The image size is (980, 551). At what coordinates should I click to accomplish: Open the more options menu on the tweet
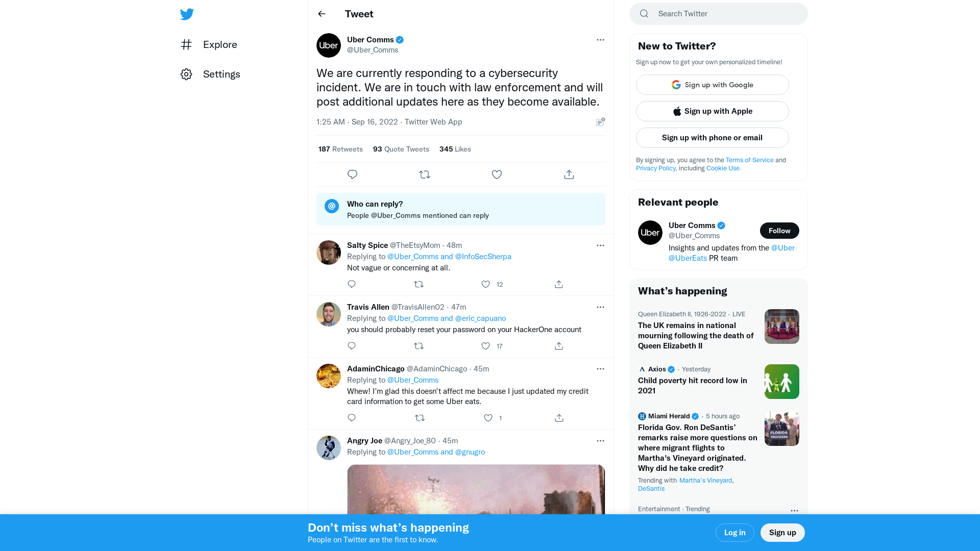pyautogui.click(x=600, y=40)
